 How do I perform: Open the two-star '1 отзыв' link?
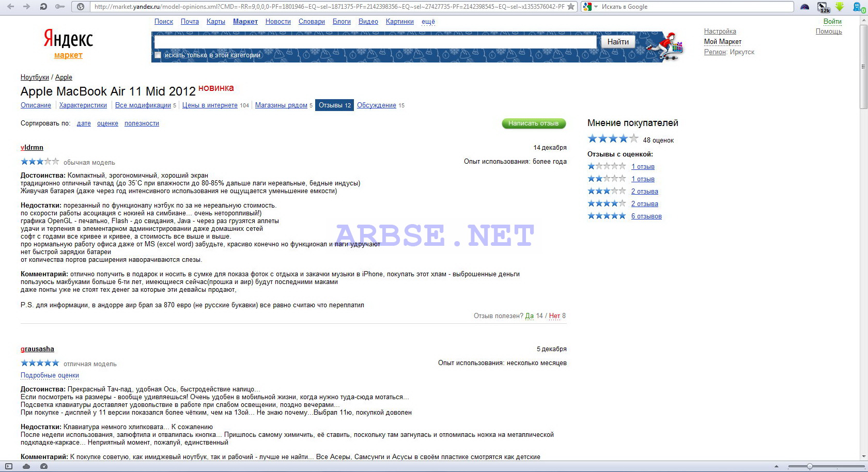[643, 179]
